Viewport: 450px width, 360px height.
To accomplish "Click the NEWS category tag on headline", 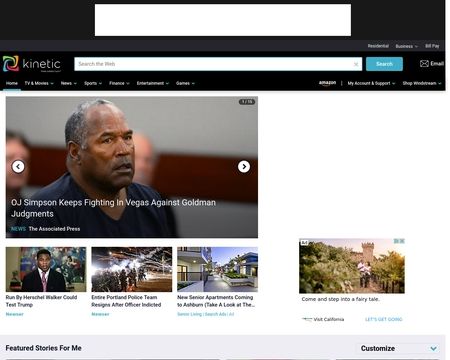I will (18, 229).
